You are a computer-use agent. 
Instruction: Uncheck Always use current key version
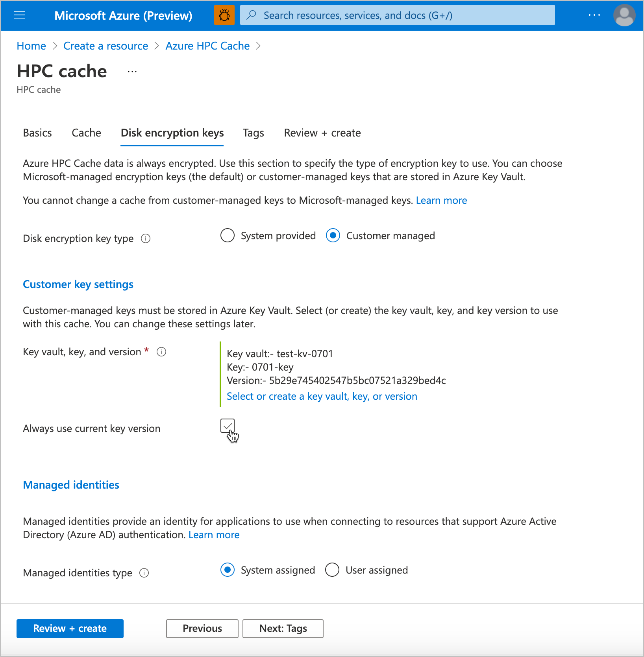pos(228,426)
